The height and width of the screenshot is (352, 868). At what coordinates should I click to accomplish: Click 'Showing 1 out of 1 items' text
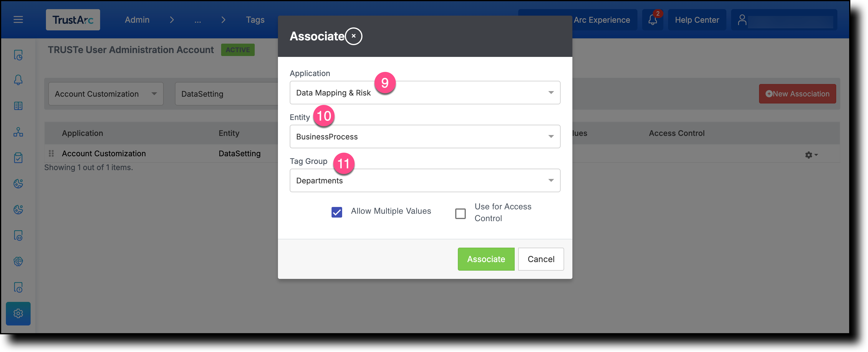89,167
